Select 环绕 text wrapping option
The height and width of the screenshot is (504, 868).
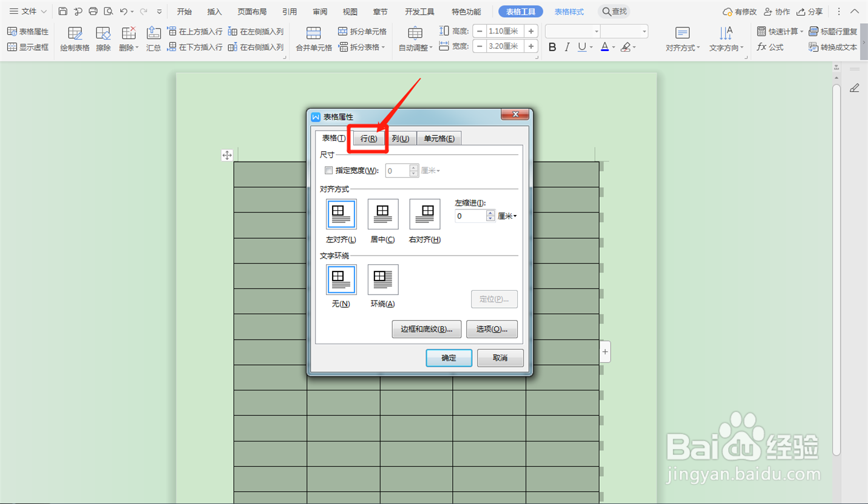click(383, 279)
